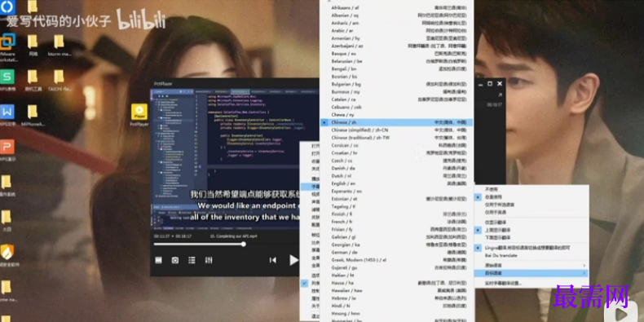The width and height of the screenshot is (644, 322).
Task: Pick 'Hindi / hi' from language list
Action: 397,306
